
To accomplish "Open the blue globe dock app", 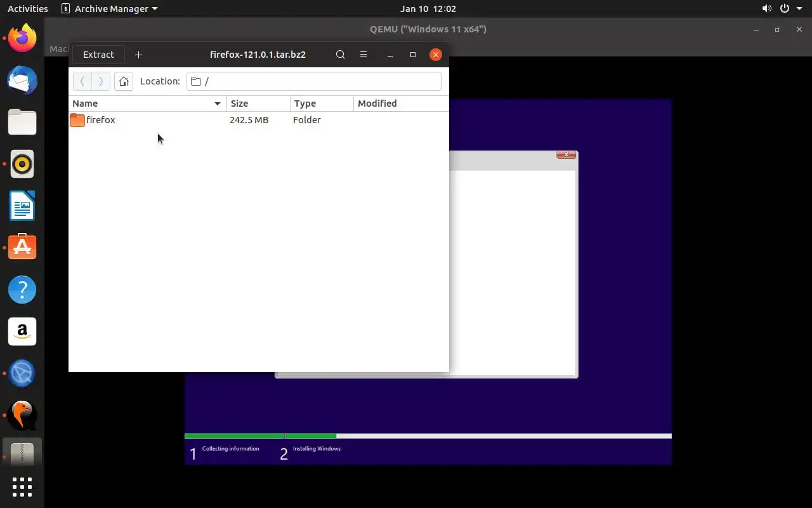I will 22,373.
